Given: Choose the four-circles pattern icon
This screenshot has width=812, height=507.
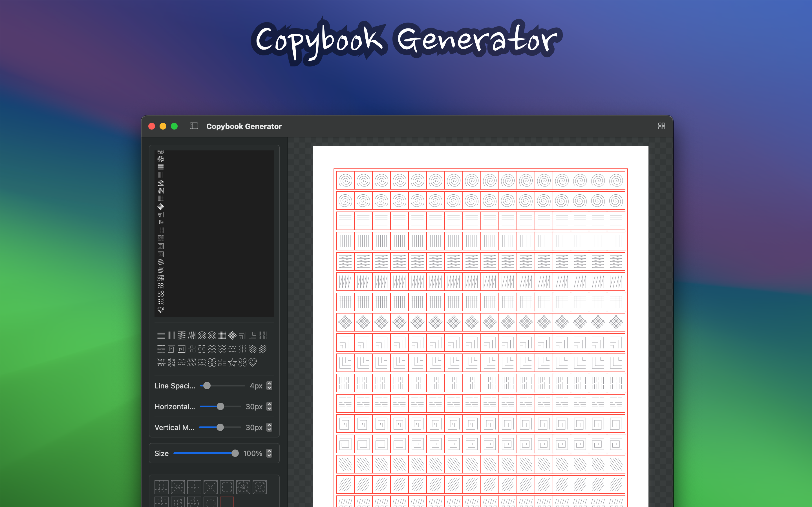Looking at the screenshot, I should [212, 363].
